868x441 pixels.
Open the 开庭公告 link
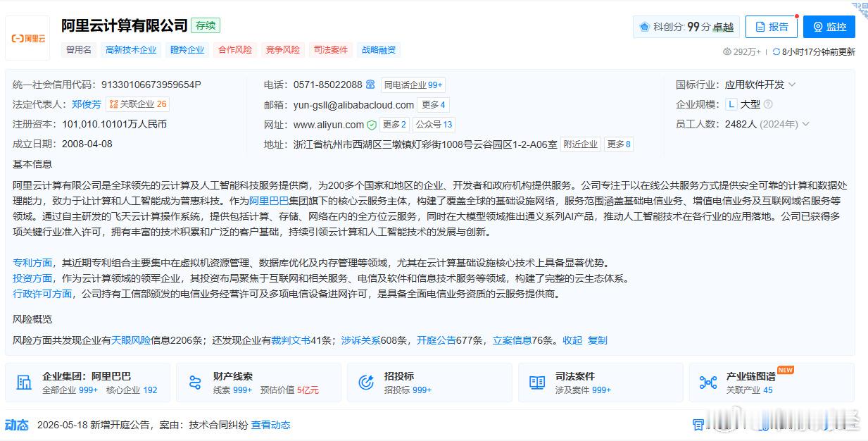click(436, 340)
